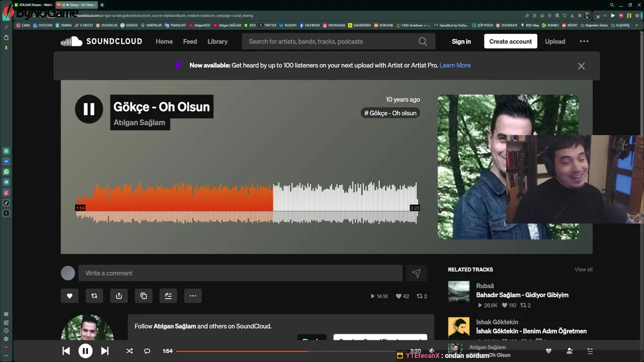Open a new browser tab with plus button
644x362 pixels.
point(102,5)
